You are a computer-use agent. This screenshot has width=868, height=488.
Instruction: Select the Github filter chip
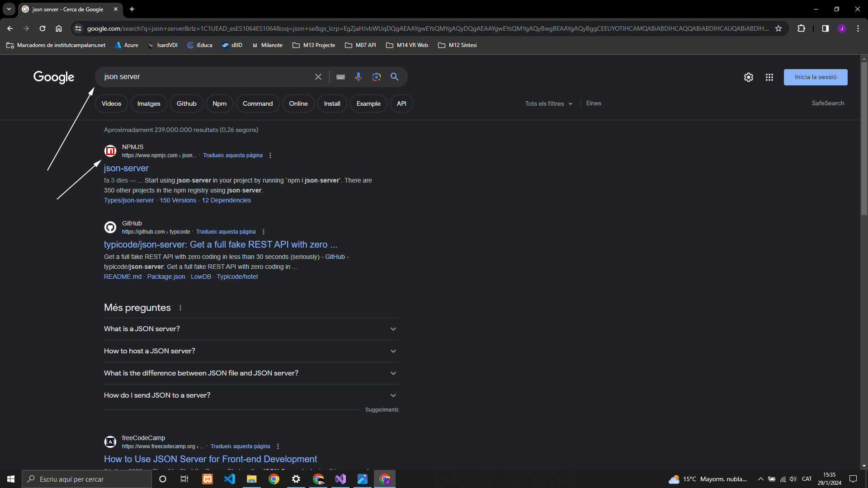[x=186, y=103]
